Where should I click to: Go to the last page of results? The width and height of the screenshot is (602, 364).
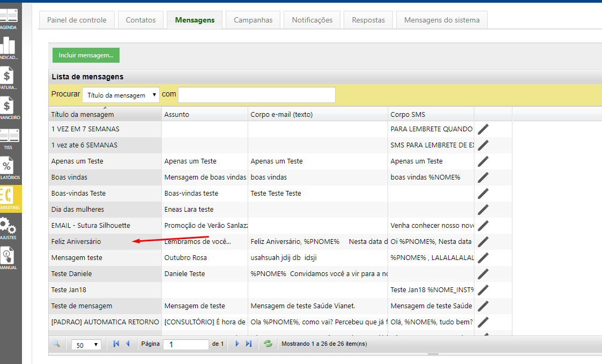coord(248,344)
